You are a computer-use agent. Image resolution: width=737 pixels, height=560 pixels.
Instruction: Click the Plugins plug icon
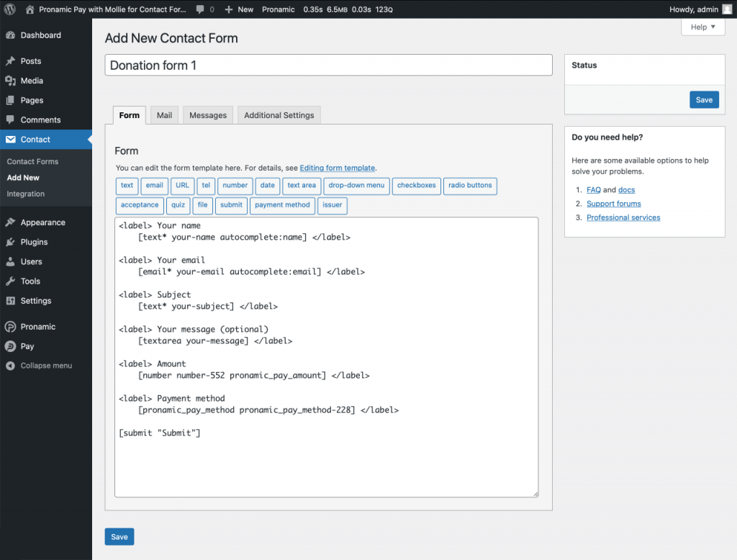pos(10,242)
